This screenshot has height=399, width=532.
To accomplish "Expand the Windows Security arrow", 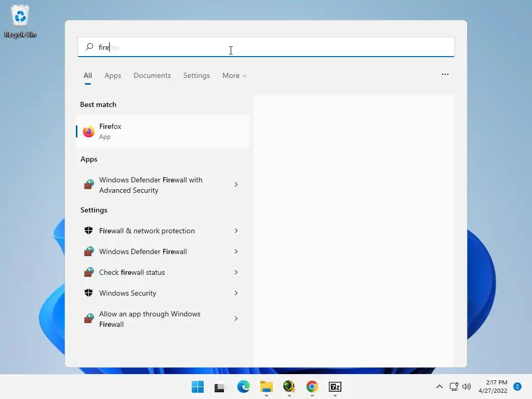I will pyautogui.click(x=236, y=293).
